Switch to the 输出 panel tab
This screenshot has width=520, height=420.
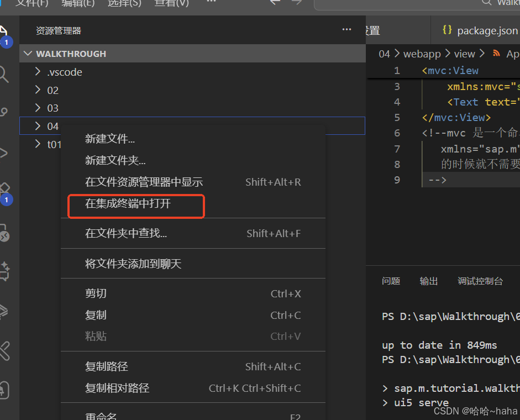pos(429,281)
